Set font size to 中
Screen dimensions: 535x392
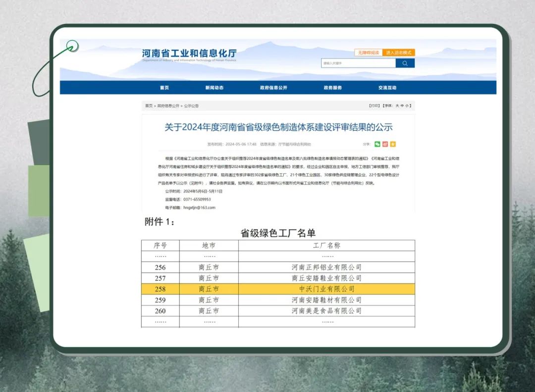(402, 106)
